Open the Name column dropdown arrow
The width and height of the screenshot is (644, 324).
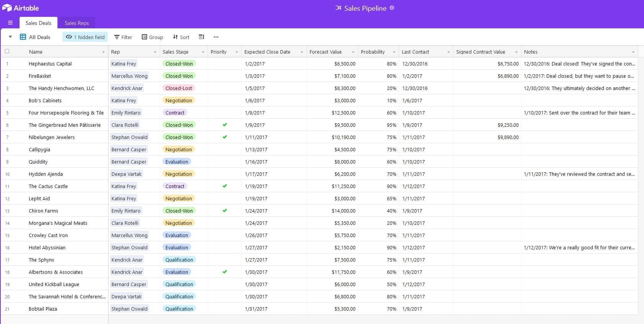103,52
